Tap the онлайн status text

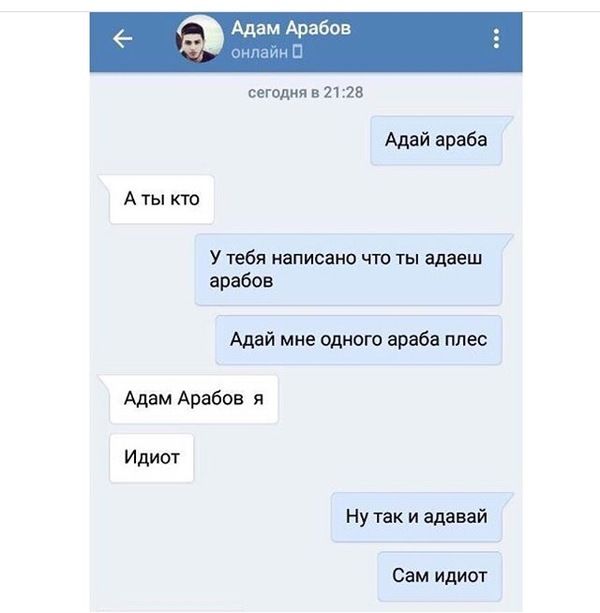259,52
